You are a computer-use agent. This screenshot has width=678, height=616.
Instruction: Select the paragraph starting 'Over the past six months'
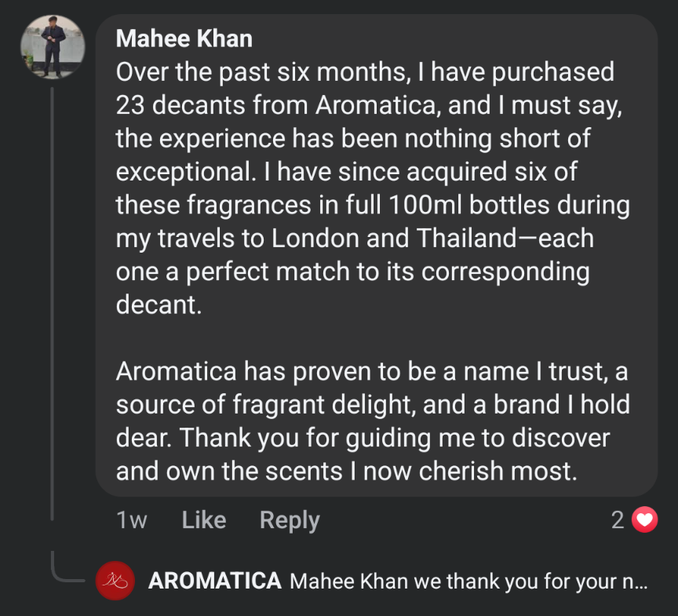(373, 188)
